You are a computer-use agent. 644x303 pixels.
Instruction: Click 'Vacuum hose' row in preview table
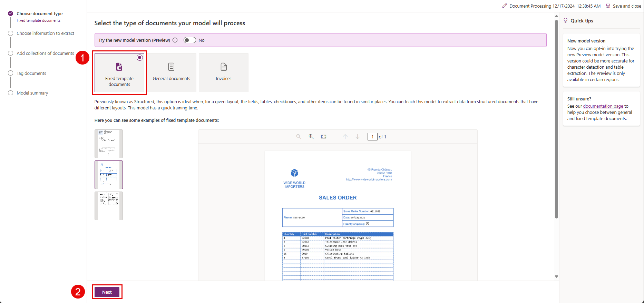click(338, 250)
